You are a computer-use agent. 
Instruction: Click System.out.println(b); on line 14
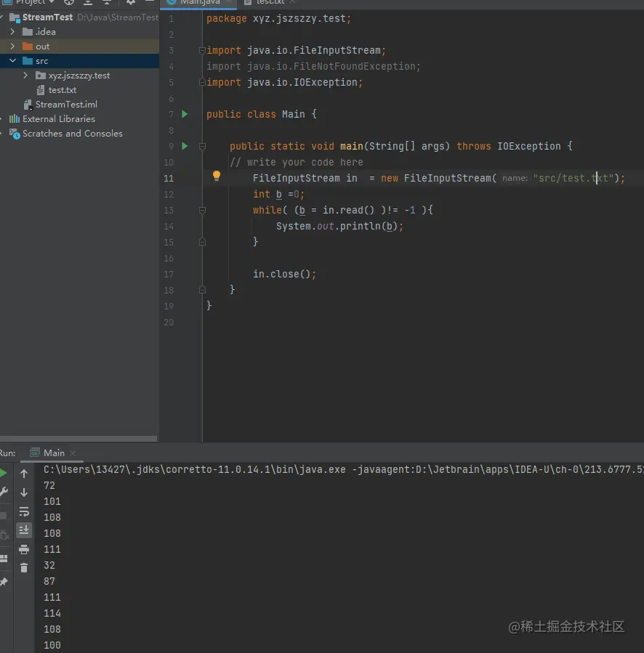[x=339, y=226]
